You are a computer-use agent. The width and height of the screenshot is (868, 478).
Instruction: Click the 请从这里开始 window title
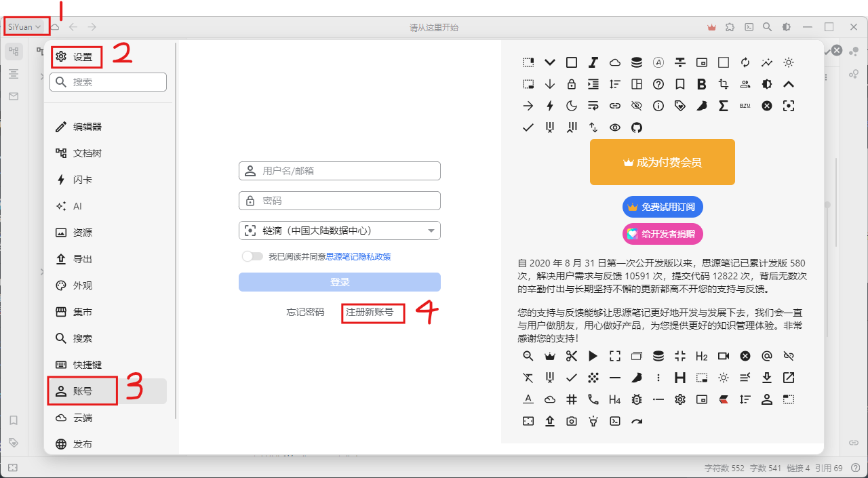point(434,28)
